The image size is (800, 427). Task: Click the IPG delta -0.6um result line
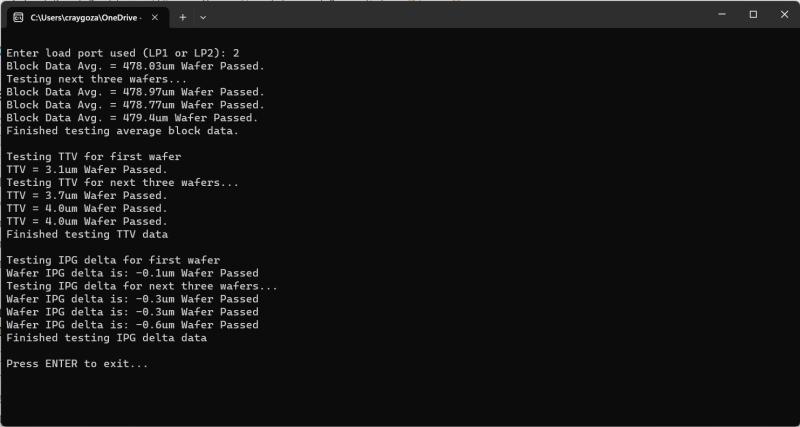pos(132,325)
